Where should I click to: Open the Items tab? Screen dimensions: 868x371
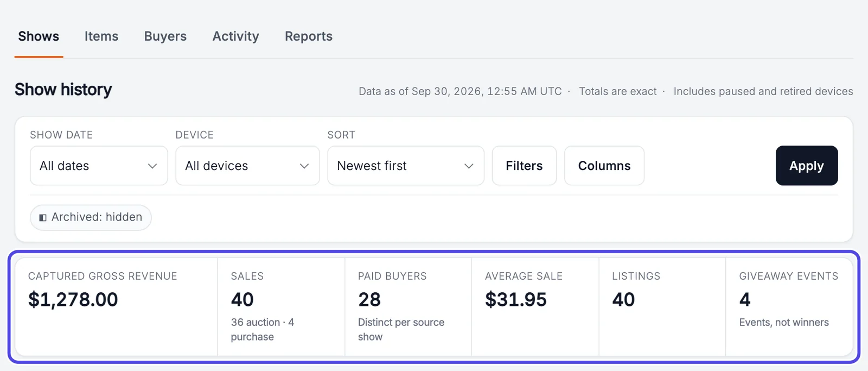point(101,36)
